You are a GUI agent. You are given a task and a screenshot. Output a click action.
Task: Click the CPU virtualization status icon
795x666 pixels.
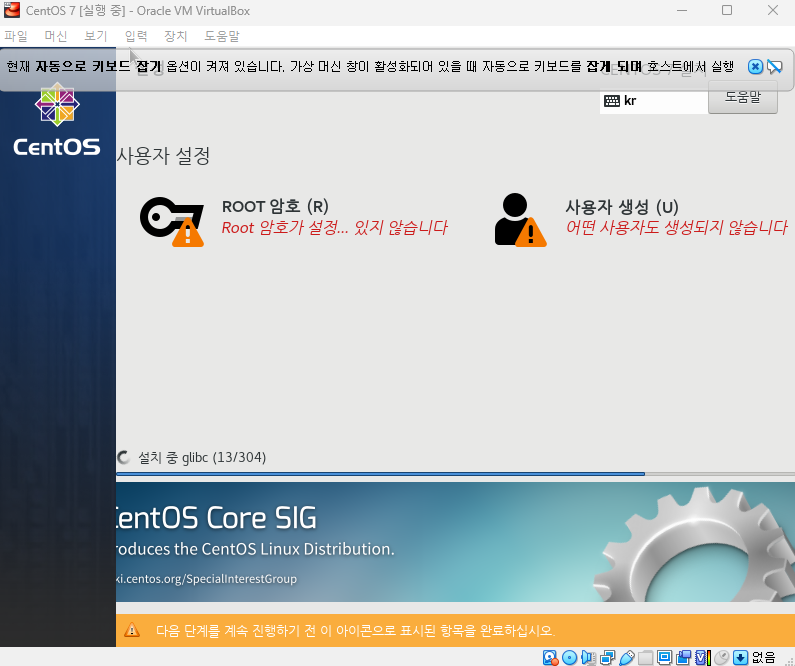pyautogui.click(x=702, y=658)
